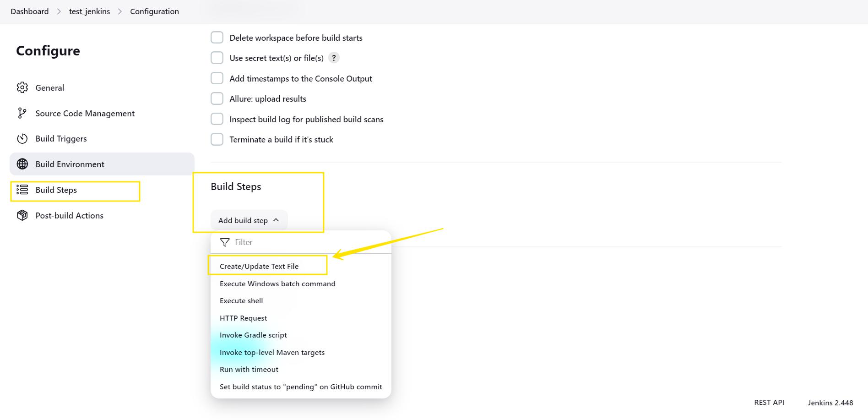Viewport: 868px width, 420px height.
Task: Enable Use secret text(s) or file(s)
Action: [217, 58]
